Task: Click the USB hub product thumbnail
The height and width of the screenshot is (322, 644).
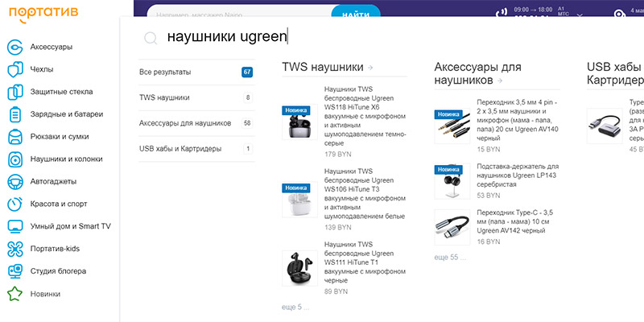Action: pyautogui.click(x=605, y=126)
